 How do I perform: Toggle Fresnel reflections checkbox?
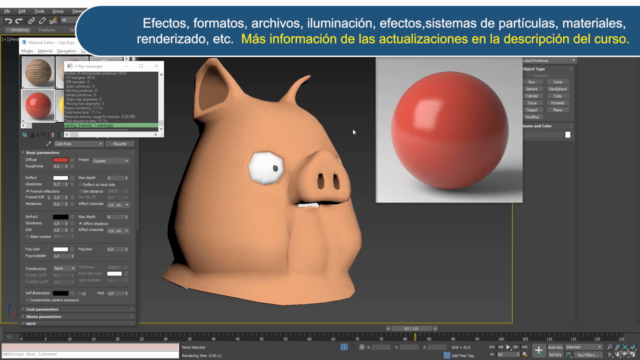coord(27,191)
